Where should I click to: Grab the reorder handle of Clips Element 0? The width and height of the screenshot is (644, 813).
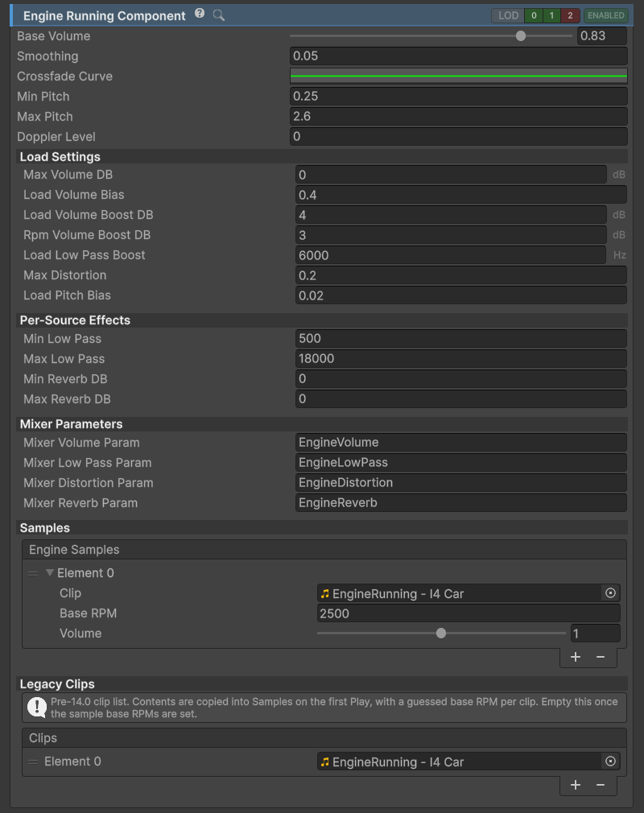pyautogui.click(x=33, y=761)
